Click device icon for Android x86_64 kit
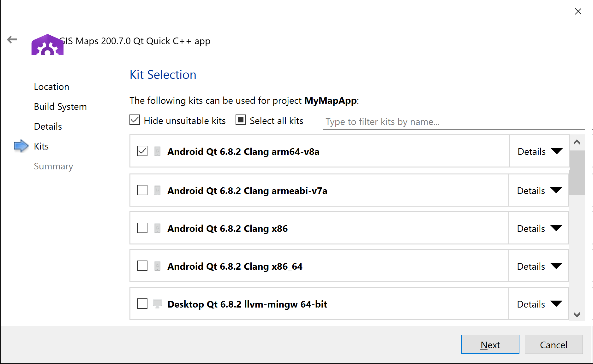 157,266
